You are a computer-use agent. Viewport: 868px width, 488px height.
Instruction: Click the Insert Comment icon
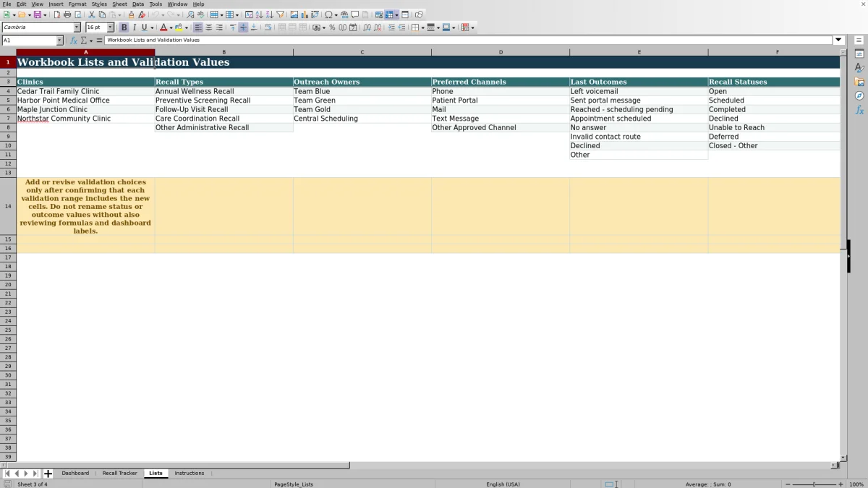(354, 14)
